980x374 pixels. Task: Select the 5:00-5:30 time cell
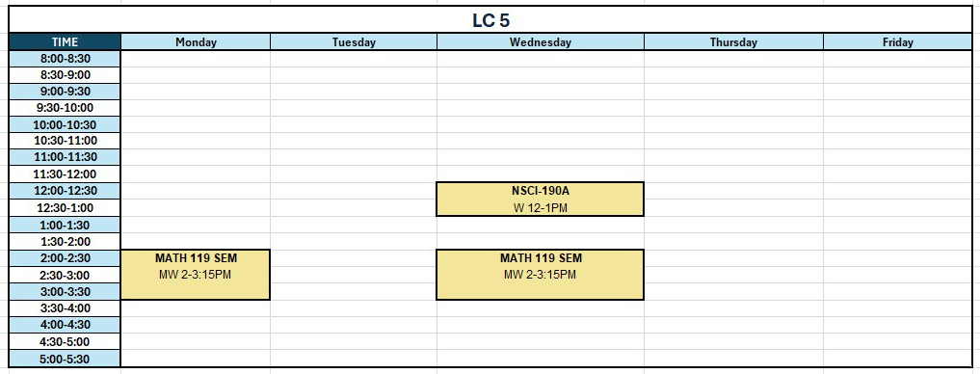[65, 359]
